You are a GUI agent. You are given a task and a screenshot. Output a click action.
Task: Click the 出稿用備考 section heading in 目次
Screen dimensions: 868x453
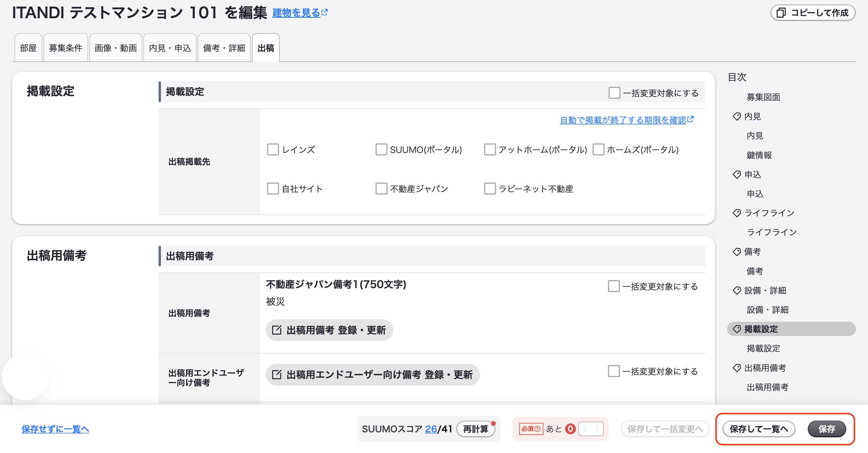tap(765, 368)
